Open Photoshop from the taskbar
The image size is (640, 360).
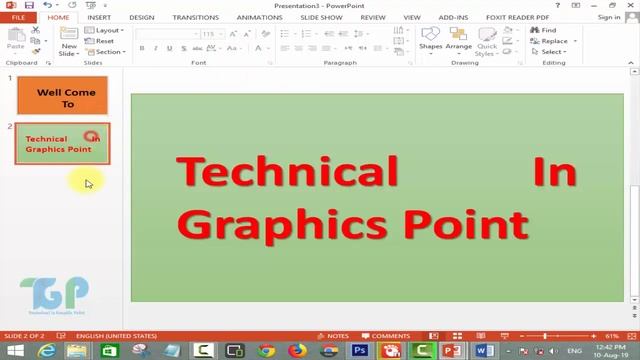[360, 351]
